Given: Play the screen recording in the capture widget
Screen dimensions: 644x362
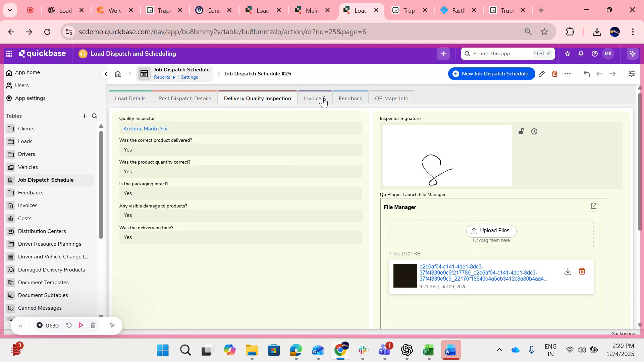Looking at the screenshot, I should [80, 325].
